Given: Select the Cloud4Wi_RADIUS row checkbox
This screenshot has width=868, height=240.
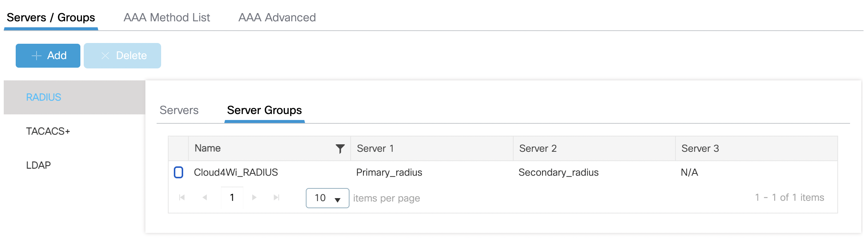Looking at the screenshot, I should pyautogui.click(x=179, y=172).
